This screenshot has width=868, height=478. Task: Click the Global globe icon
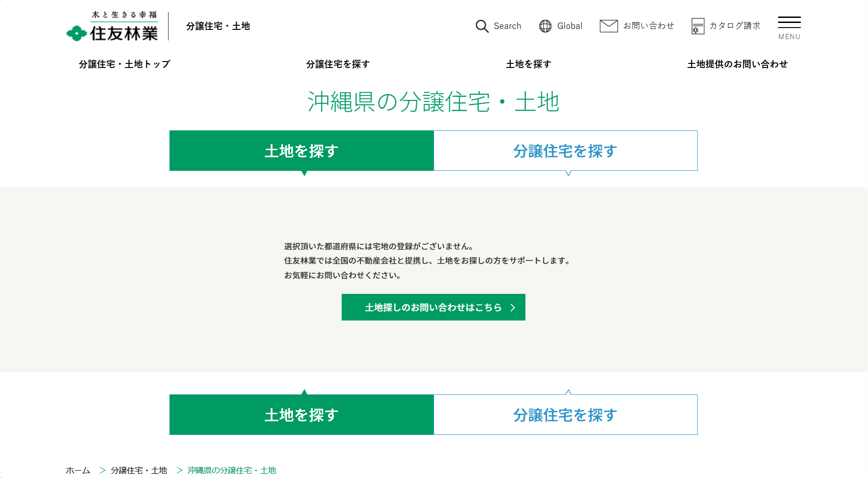[545, 26]
